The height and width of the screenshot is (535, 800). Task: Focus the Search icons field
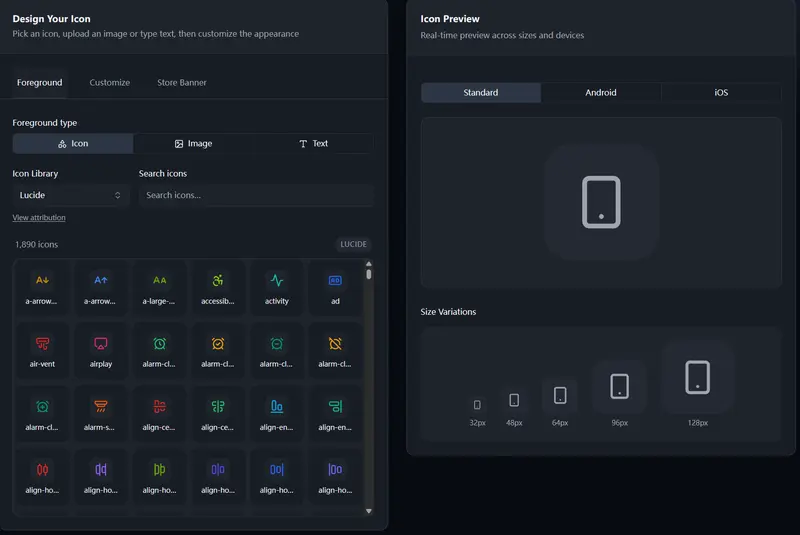[256, 195]
